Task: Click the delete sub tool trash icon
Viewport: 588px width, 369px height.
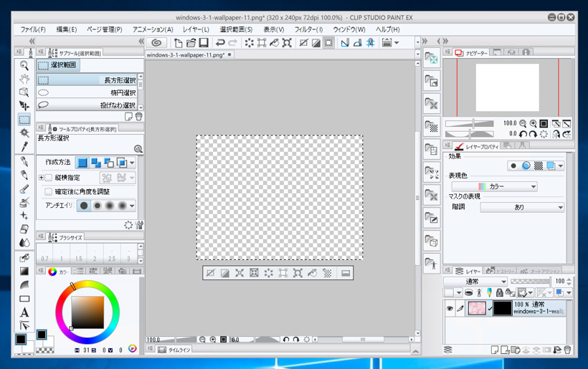Action: point(138,117)
